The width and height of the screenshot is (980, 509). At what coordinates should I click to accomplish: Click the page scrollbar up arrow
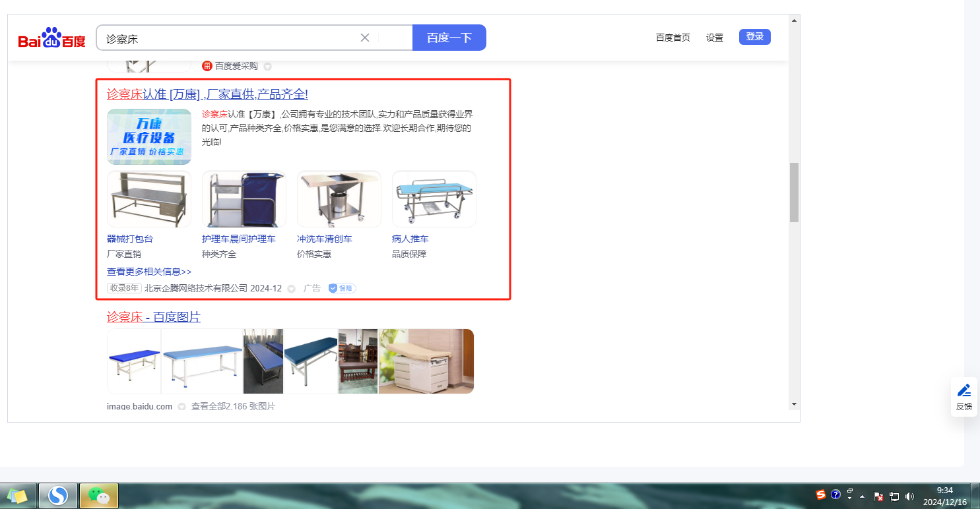tap(794, 20)
